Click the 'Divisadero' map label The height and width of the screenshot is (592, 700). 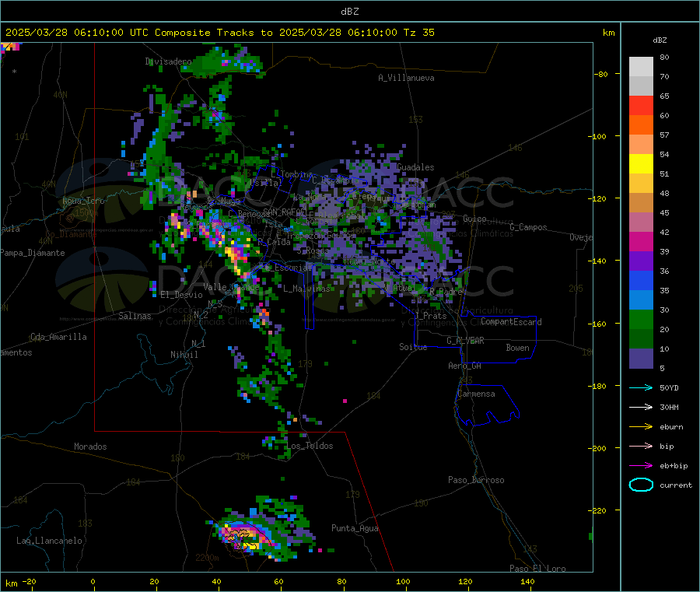(x=168, y=61)
